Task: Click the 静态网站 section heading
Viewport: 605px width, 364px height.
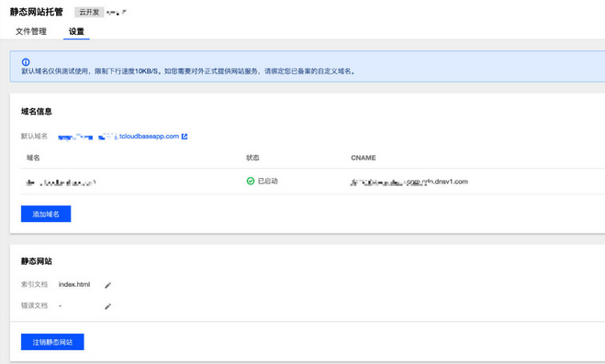Action: (37, 261)
